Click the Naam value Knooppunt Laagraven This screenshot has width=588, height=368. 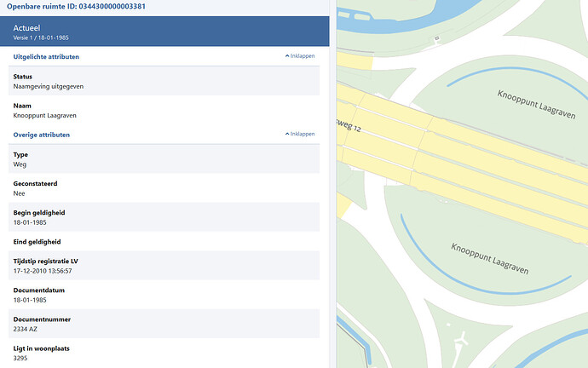(x=44, y=116)
